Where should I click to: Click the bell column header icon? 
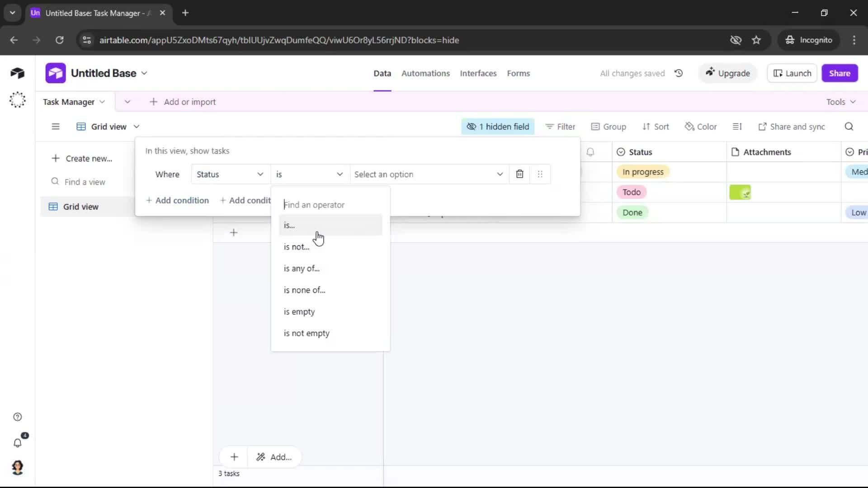click(590, 152)
